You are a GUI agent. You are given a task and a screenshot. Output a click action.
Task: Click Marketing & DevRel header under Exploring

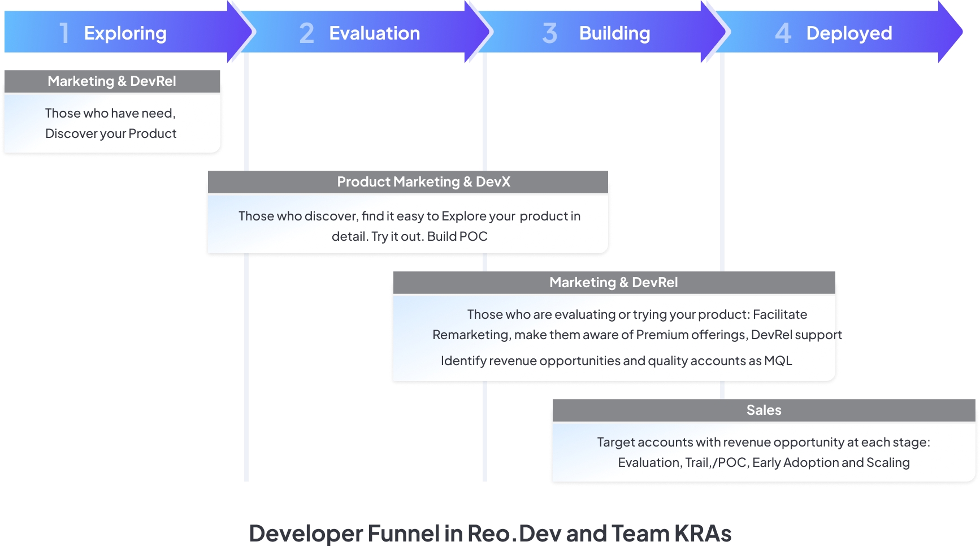coord(112,81)
